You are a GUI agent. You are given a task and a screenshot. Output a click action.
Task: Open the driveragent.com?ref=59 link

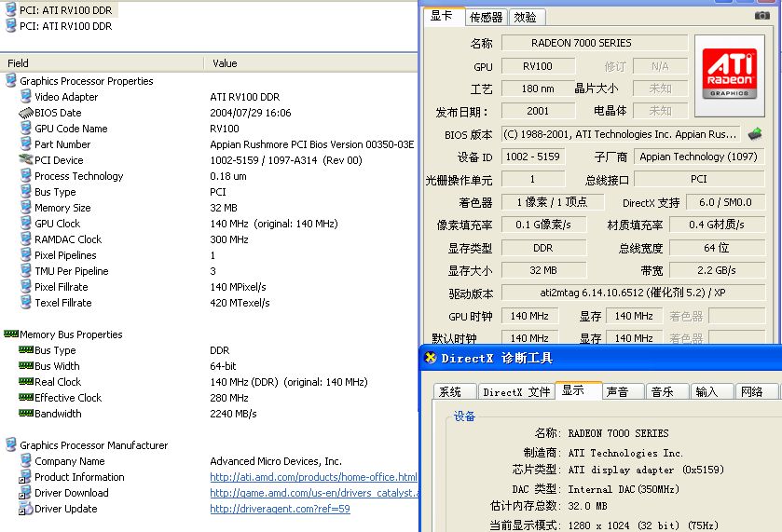coord(280,509)
